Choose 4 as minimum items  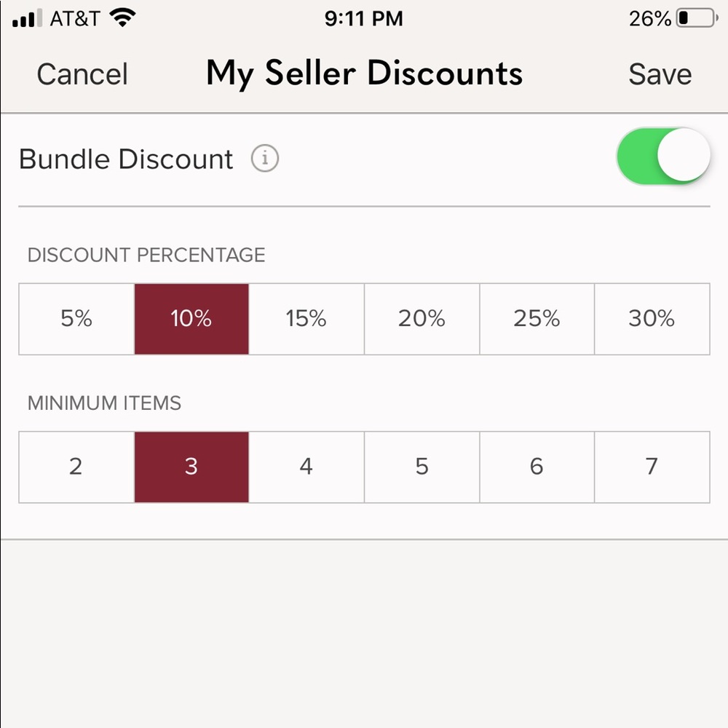[x=306, y=467]
